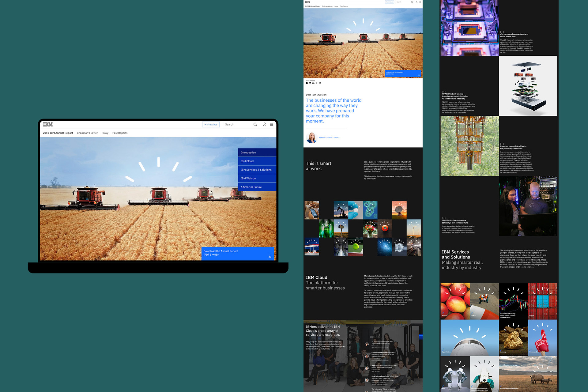
Task: Expand the POWER9 data-intensive workloads item
Action: 444,92
